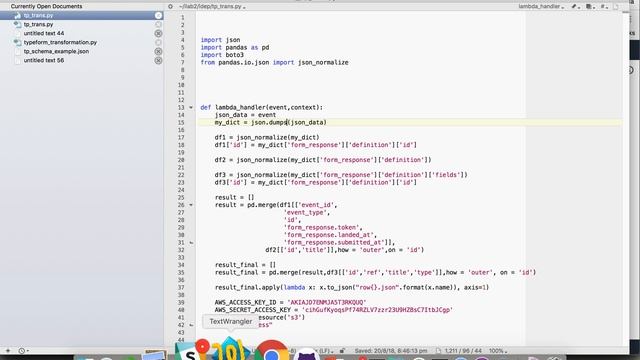Click the 'df1 = json_normalize(my_dict)' line
640x360 pixels.
(267, 138)
